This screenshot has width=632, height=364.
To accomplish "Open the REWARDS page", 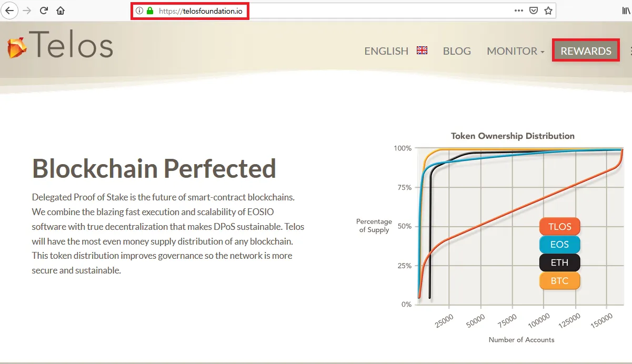I will [586, 51].
